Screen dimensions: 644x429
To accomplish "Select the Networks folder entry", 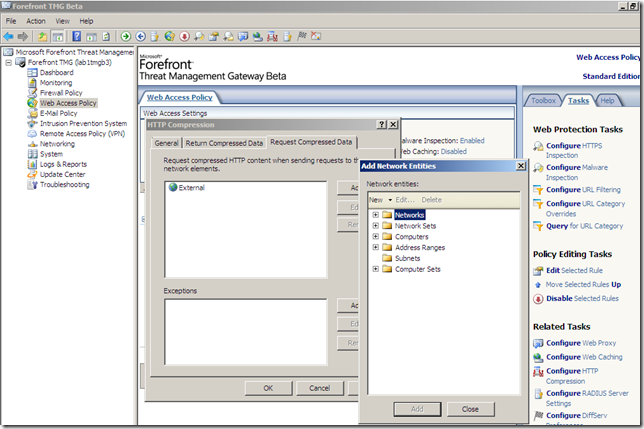I will pyautogui.click(x=409, y=215).
